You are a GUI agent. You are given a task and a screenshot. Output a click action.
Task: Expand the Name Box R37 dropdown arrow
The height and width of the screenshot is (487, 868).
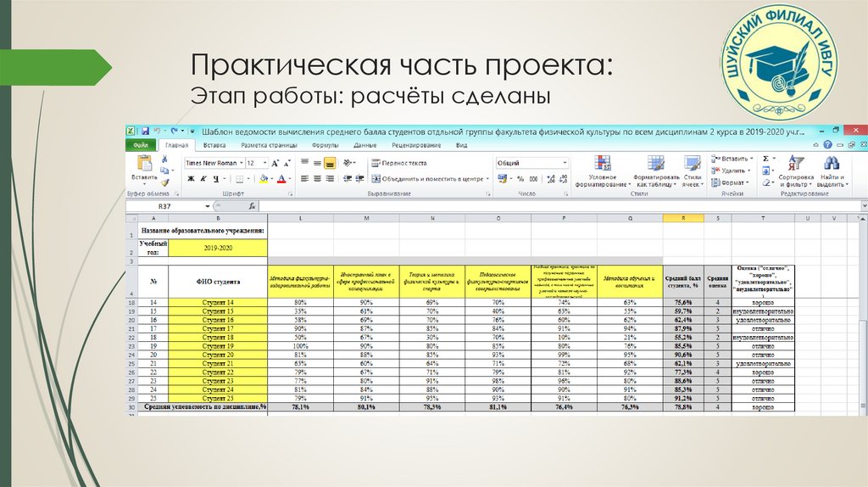click(x=208, y=206)
